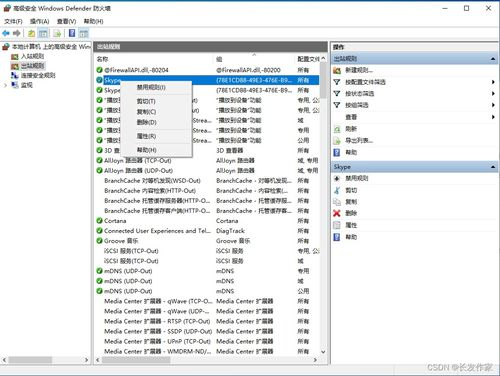Select Media Center 扩展器 - WMDRM-ND rule
Viewport: 500px width, 376px height.
coord(158,351)
